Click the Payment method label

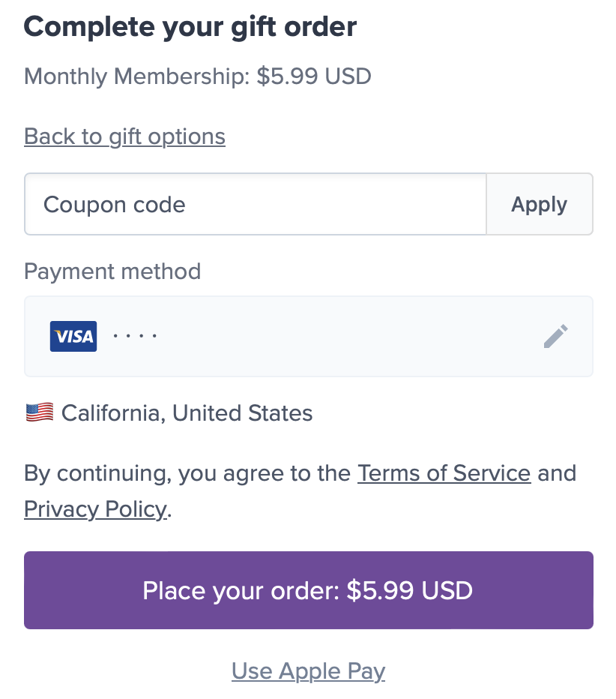(112, 271)
